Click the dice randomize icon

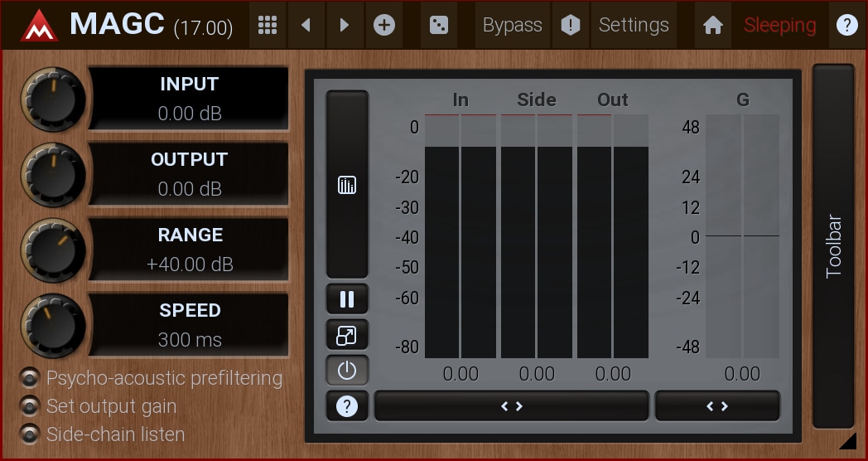point(439,25)
